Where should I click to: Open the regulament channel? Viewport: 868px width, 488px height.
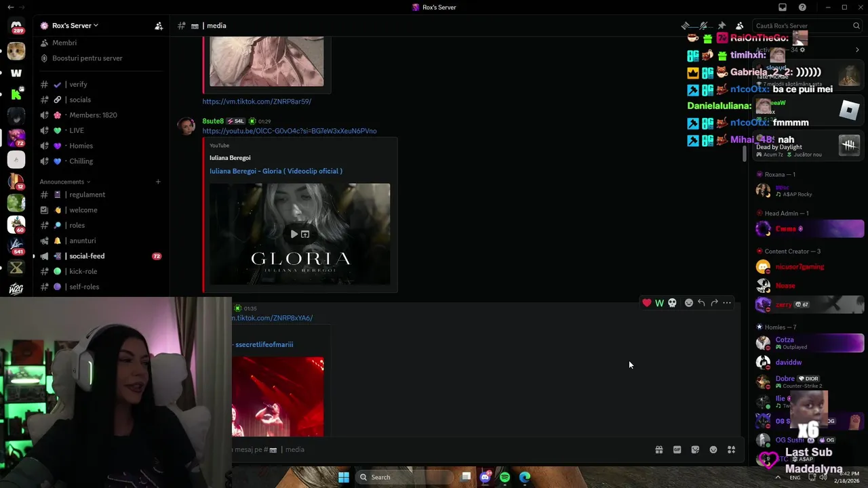tap(102, 195)
